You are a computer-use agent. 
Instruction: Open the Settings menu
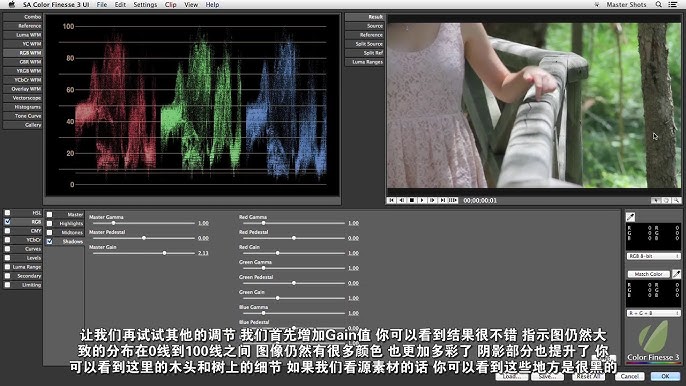(145, 4)
